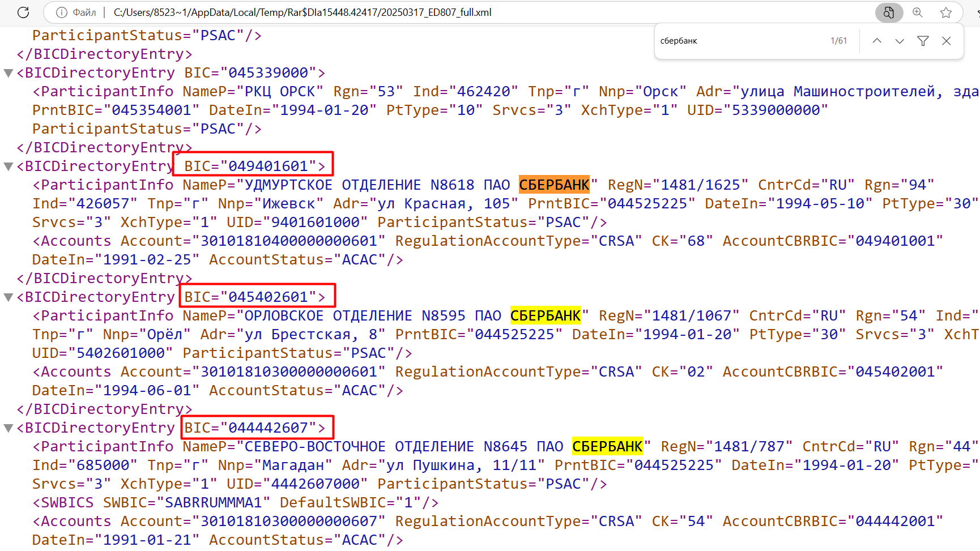Click the 1/61 match counter
Screen dimensions: 980x551
(x=838, y=41)
